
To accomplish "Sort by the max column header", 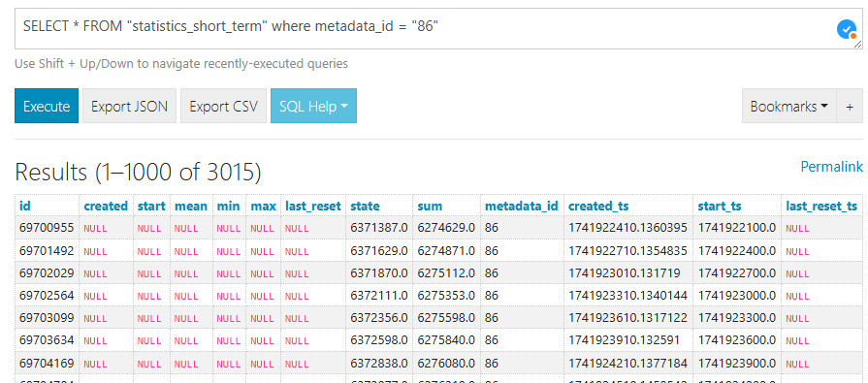I will click(264, 207).
